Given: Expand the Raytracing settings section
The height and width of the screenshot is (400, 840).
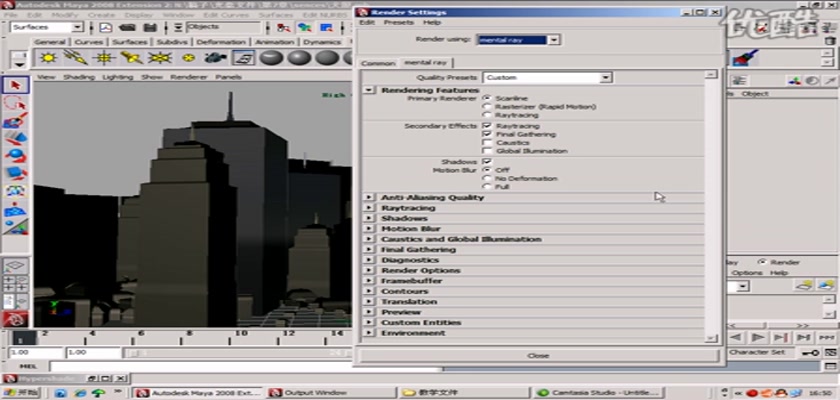Looking at the screenshot, I should (x=369, y=208).
